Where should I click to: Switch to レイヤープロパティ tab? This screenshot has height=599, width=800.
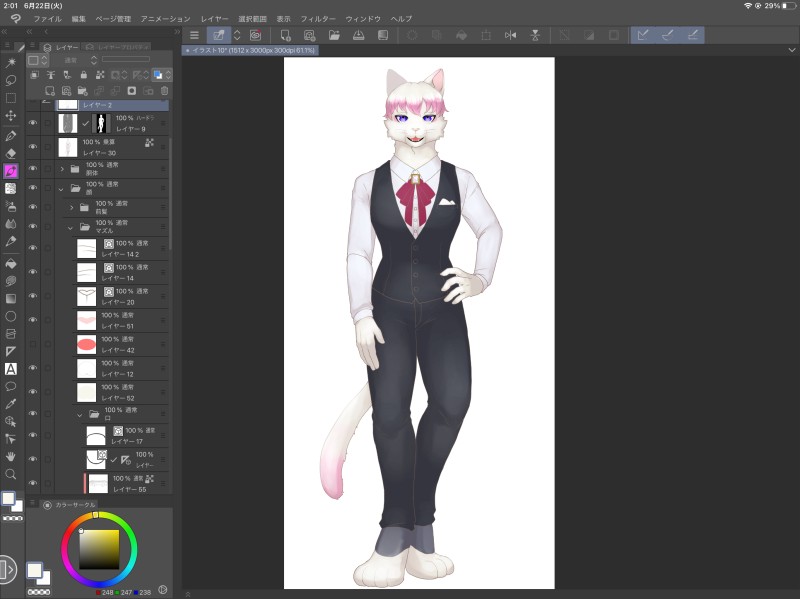point(117,47)
